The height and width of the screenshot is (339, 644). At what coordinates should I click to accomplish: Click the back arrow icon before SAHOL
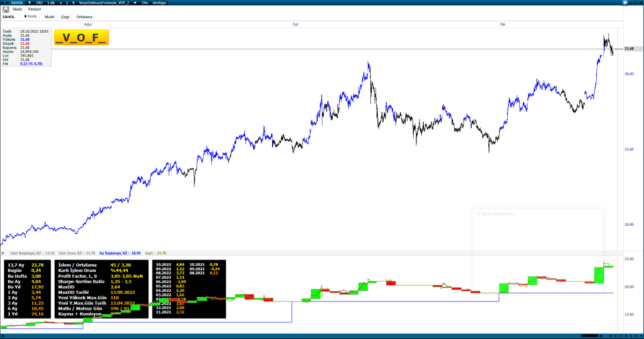(7, 3)
